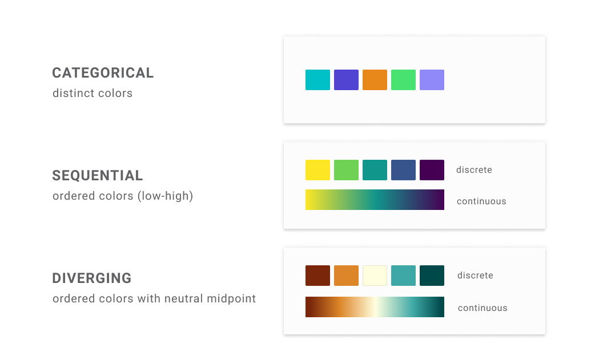Click the teal categorical color swatch
The image size is (595, 364).
(317, 80)
